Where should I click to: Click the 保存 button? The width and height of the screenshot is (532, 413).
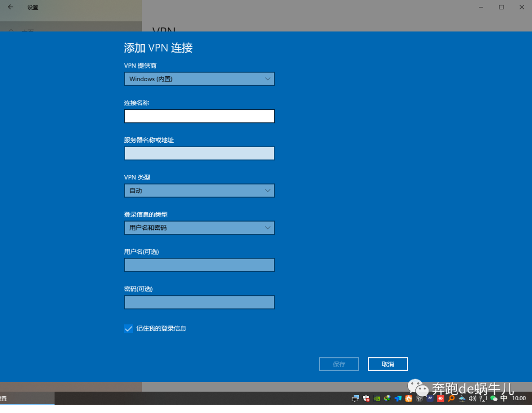tap(339, 364)
